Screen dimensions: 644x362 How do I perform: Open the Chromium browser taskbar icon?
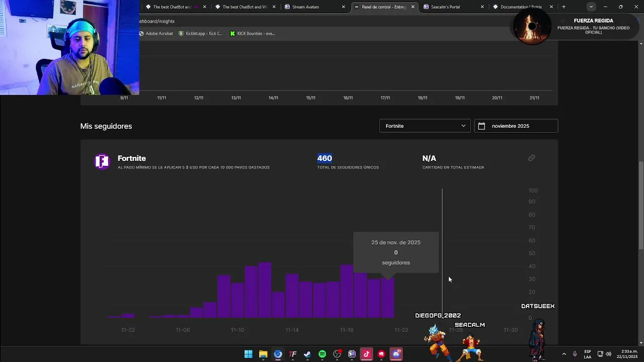278,354
